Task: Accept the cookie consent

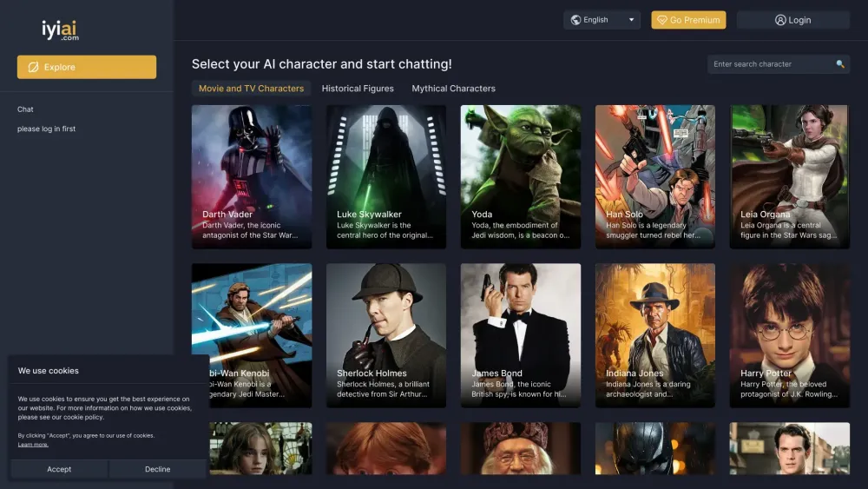Action: coord(59,469)
